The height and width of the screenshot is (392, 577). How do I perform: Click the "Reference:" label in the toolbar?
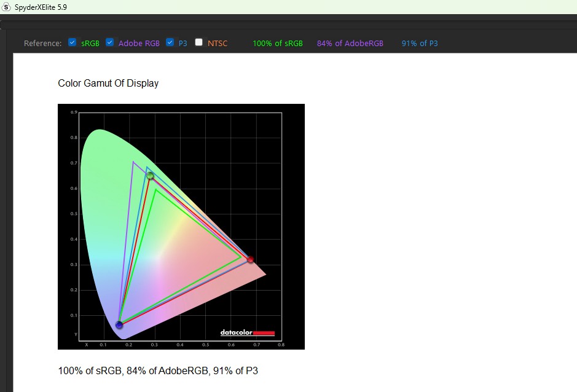pyautogui.click(x=42, y=43)
